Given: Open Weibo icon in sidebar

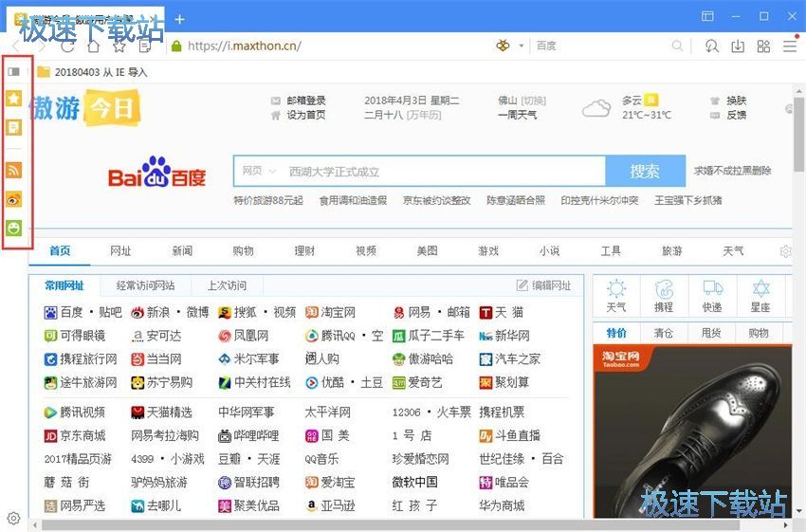Looking at the screenshot, I should (14, 199).
